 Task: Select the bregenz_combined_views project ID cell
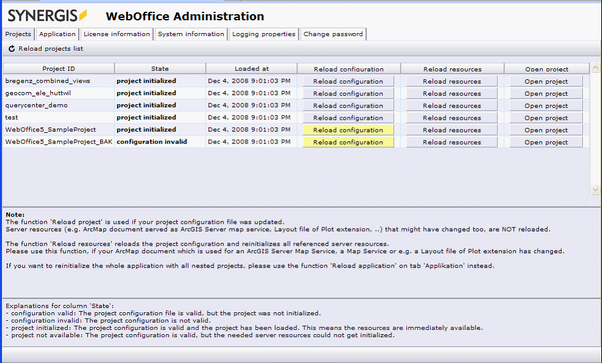59,81
